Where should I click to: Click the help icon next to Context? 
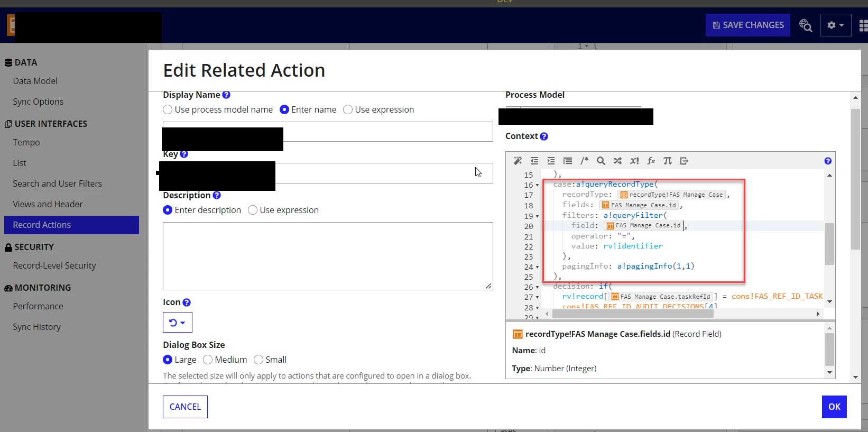point(544,136)
